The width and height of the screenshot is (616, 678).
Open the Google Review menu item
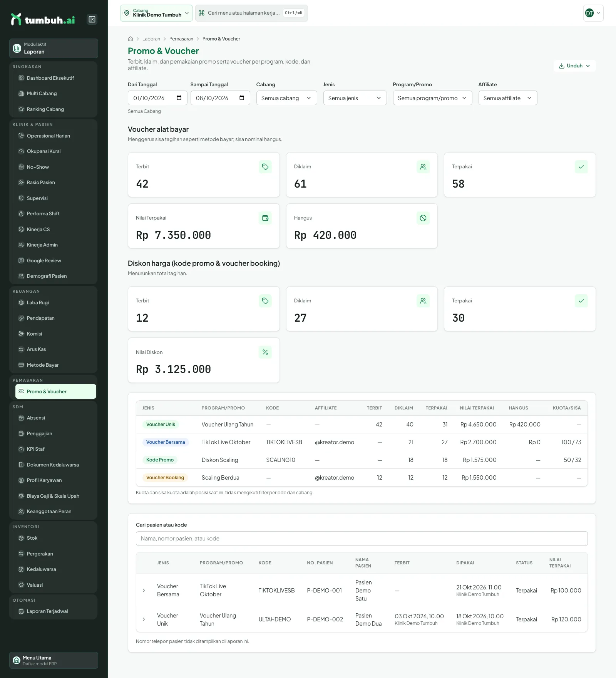tap(55, 261)
